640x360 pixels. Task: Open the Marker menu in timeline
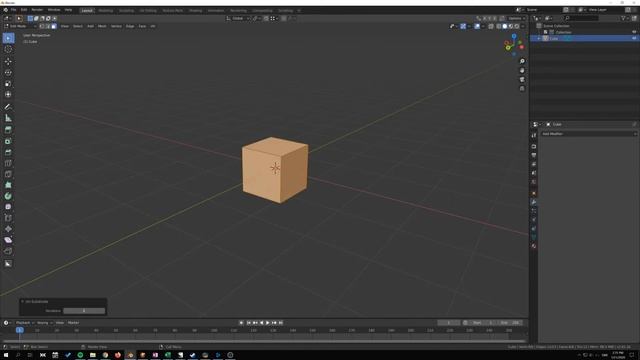[73, 322]
